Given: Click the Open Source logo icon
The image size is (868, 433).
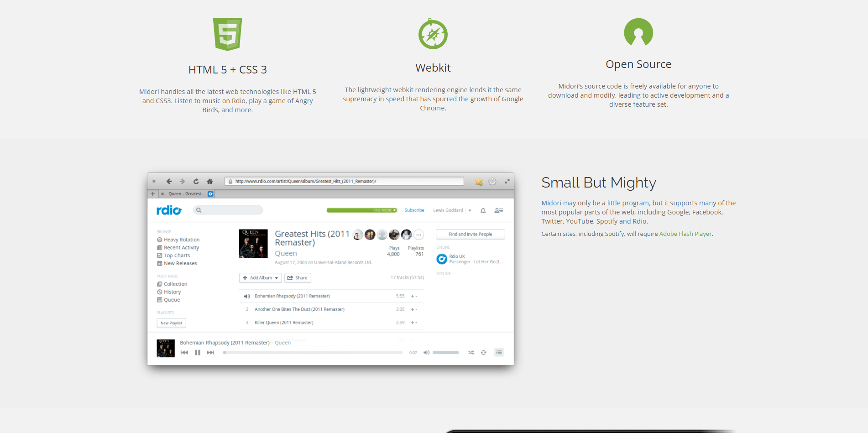Looking at the screenshot, I should pos(638,32).
